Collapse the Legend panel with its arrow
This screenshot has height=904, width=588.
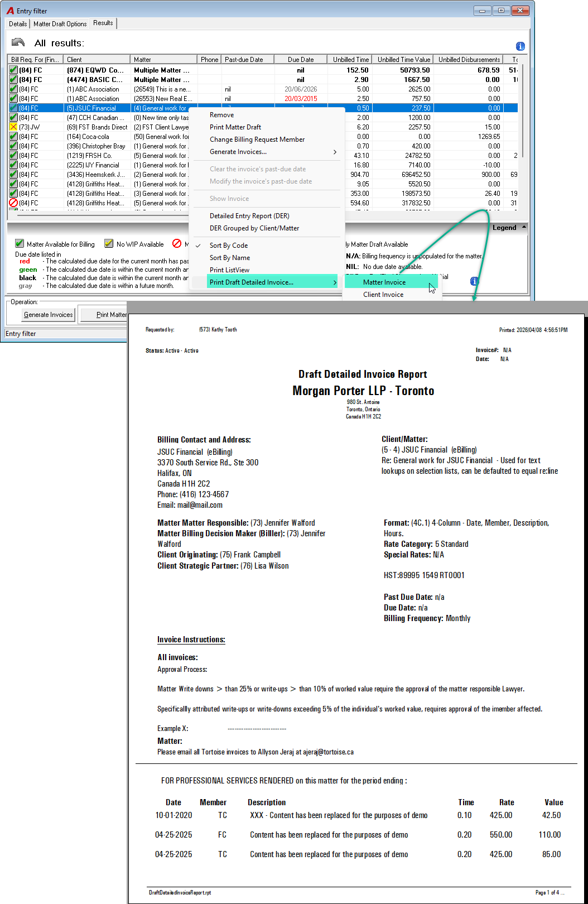coord(524,227)
